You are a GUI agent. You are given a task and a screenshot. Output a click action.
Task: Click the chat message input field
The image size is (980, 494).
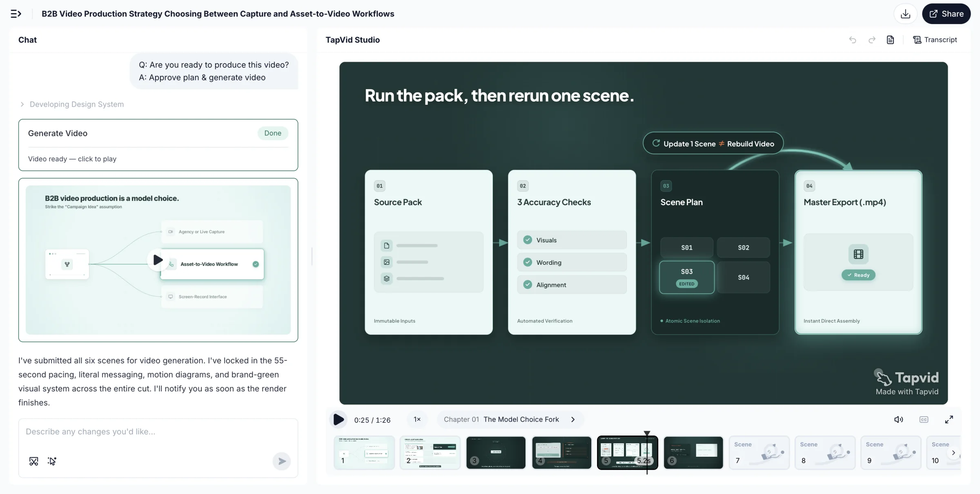158,431
